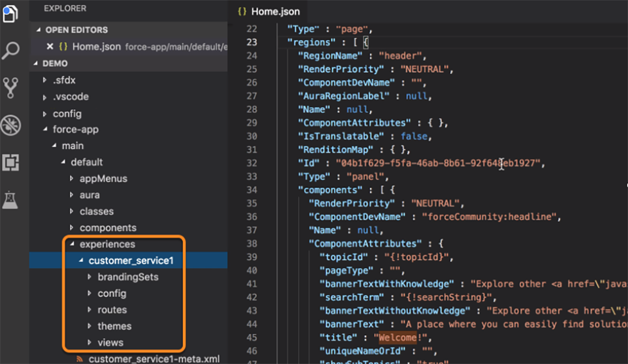Select the appMenus folder label
The height and width of the screenshot is (364, 628).
click(104, 179)
